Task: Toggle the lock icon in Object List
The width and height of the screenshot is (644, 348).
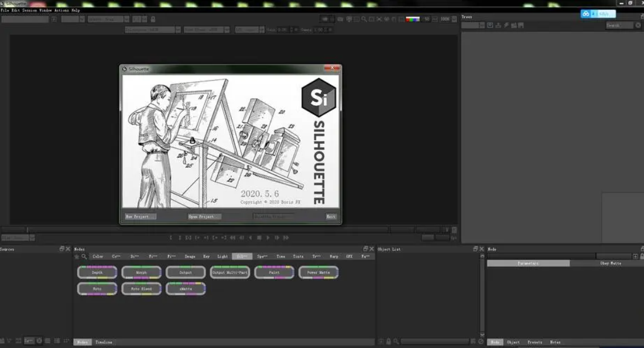Action: [x=389, y=342]
